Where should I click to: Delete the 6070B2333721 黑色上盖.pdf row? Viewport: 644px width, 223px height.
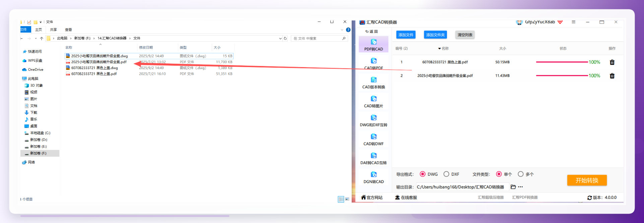[x=612, y=62]
